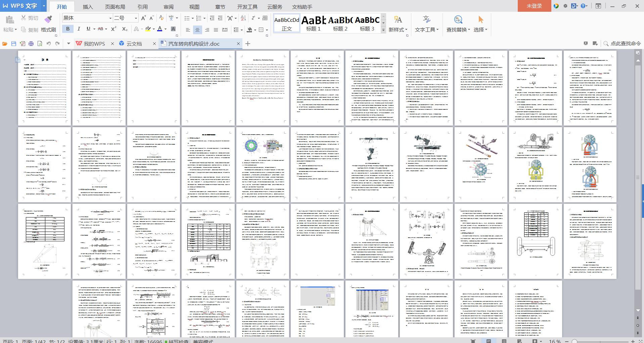Open file with the folder icon
This screenshot has height=343, width=644.
[5, 44]
